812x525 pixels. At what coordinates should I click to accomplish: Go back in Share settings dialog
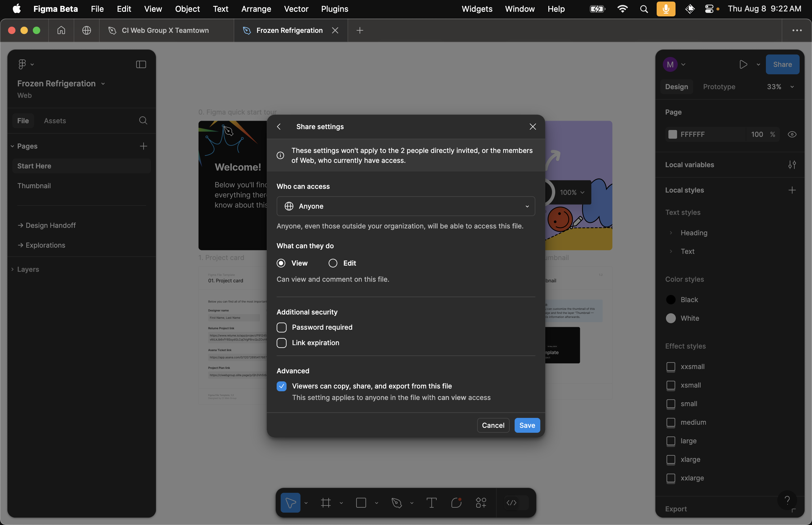pos(279,127)
